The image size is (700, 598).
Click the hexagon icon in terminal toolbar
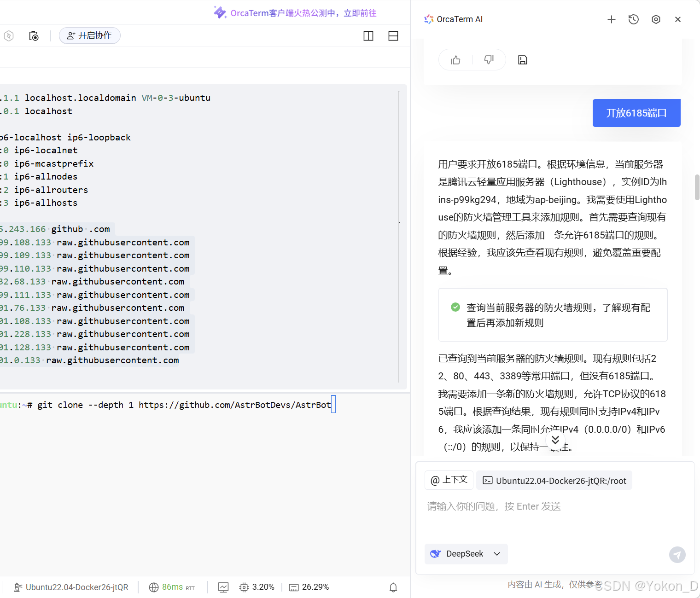8,36
